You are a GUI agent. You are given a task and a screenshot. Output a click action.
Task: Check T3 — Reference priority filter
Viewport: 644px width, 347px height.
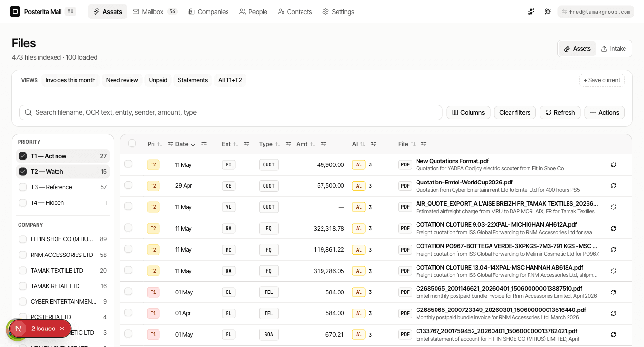23,187
